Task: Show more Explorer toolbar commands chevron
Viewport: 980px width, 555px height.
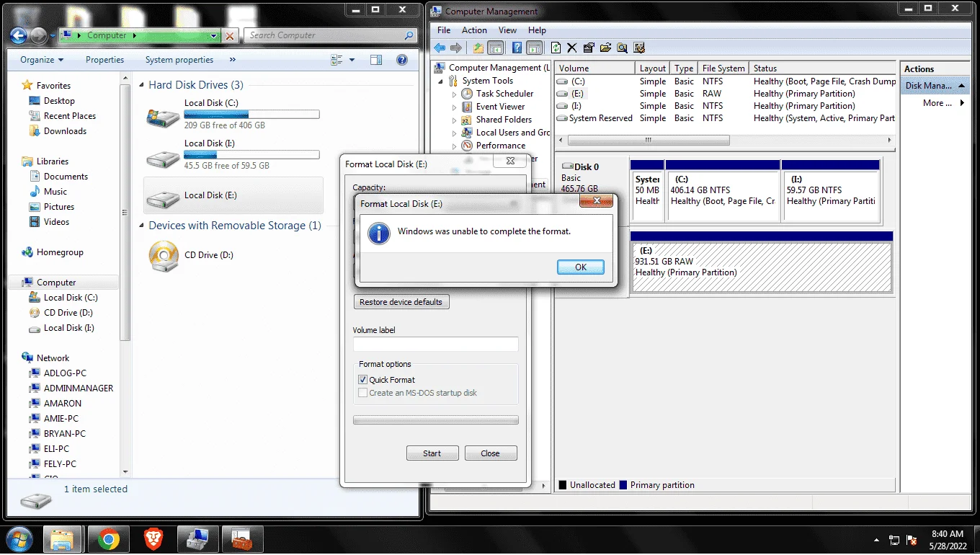Action: tap(232, 60)
